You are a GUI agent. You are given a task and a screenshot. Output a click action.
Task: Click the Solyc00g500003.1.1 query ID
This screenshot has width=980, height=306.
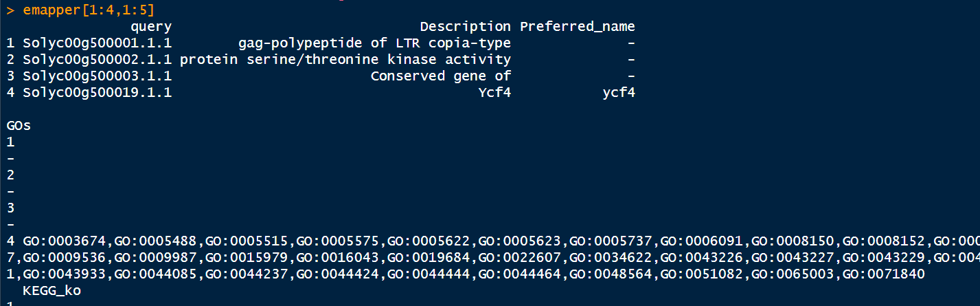(x=97, y=76)
